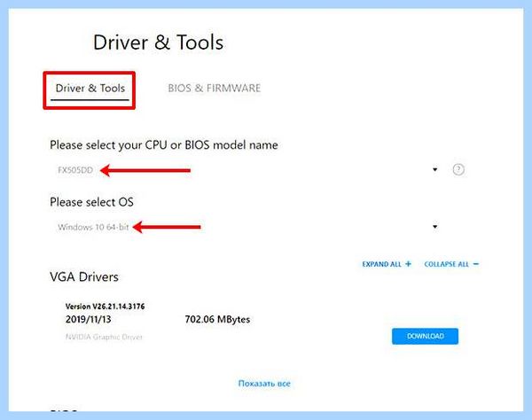Open the help question mark icon
Image resolution: width=532 pixels, height=420 pixels.
pos(458,169)
